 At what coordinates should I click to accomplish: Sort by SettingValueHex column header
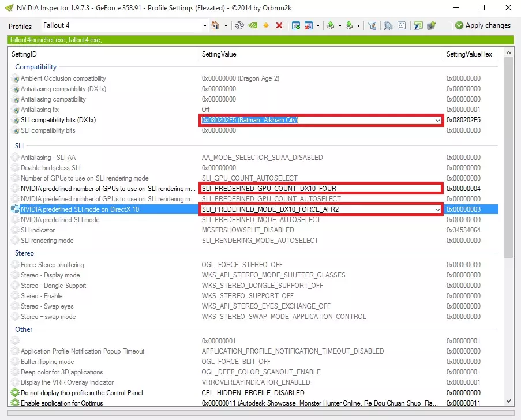click(x=469, y=54)
